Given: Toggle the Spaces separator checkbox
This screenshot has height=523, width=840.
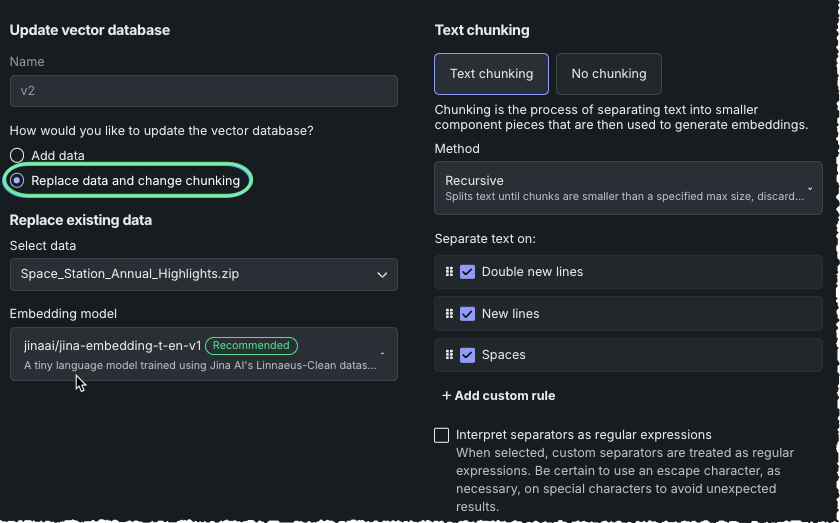Looking at the screenshot, I should tap(467, 355).
